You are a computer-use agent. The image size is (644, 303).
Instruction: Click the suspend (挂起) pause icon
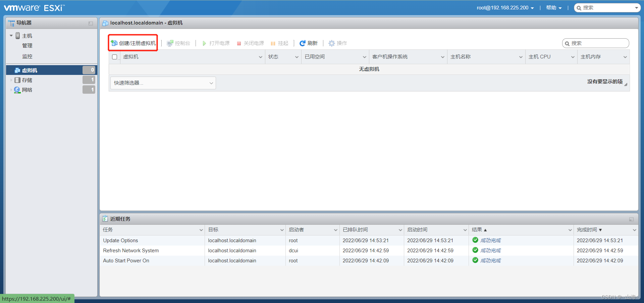[273, 43]
